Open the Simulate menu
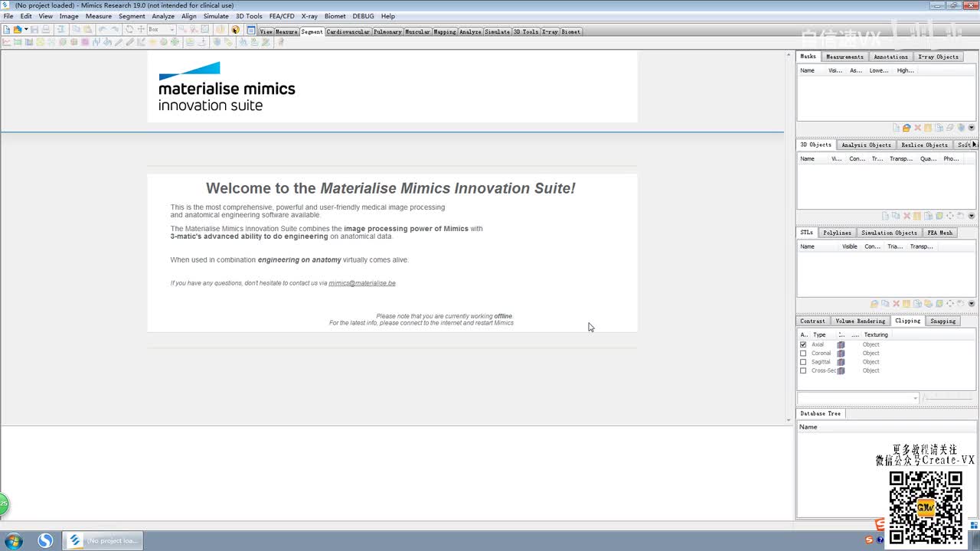The image size is (980, 551). pyautogui.click(x=216, y=16)
